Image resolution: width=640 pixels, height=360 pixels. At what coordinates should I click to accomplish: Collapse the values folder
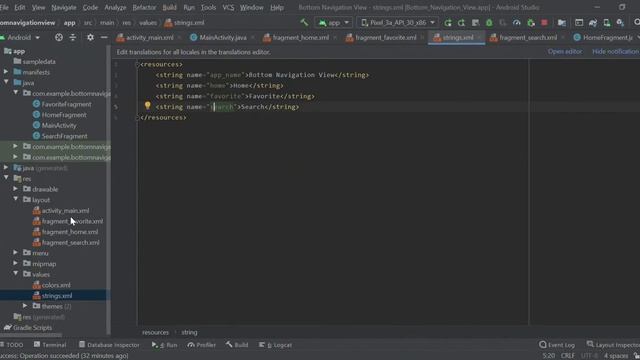coord(16,274)
